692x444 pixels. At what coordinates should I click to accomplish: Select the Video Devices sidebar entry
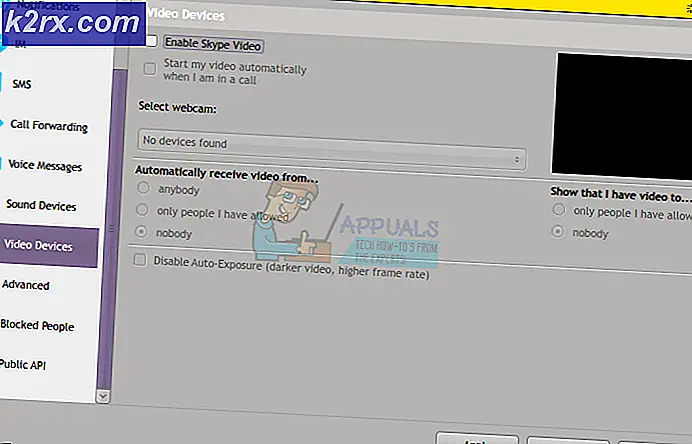point(49,246)
